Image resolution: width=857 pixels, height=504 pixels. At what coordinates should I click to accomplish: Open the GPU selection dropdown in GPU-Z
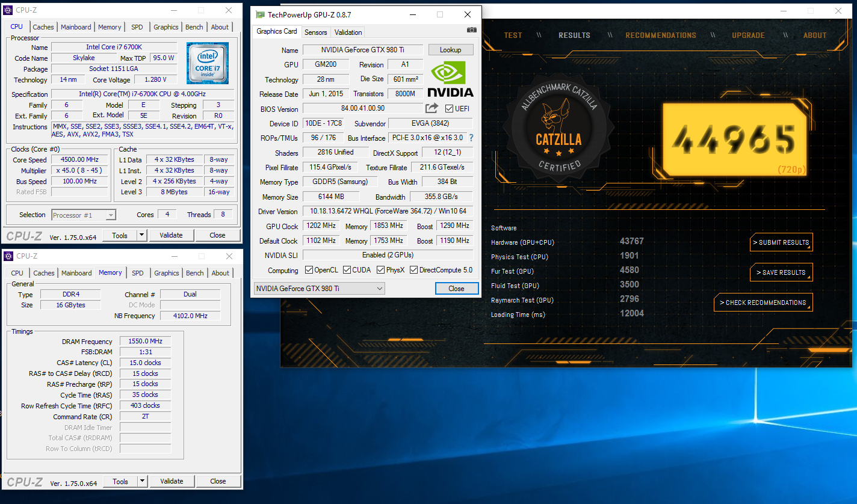[319, 289]
